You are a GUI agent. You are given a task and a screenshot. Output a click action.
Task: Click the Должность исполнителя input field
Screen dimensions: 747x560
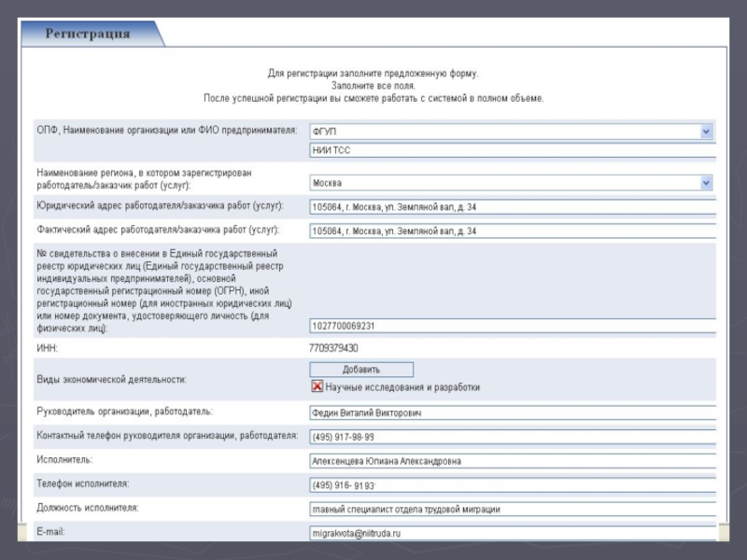[x=513, y=509]
